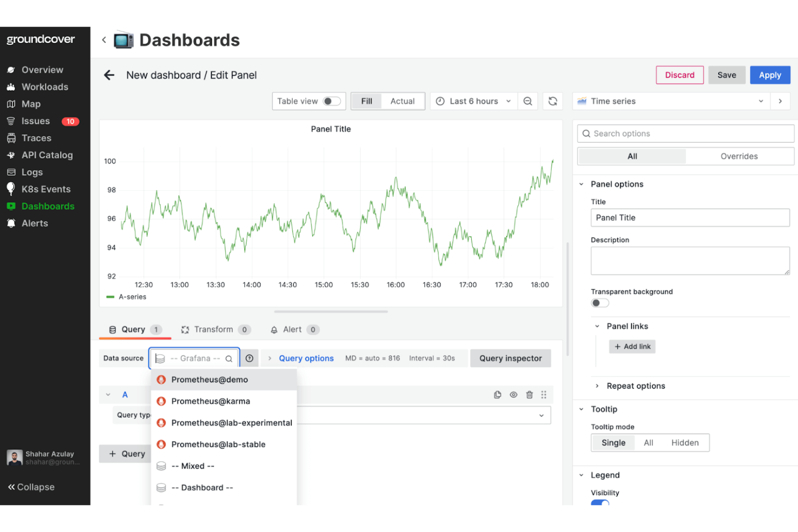Click the zoom out time range icon
Viewport: 798px width, 532px height.
[x=528, y=101]
